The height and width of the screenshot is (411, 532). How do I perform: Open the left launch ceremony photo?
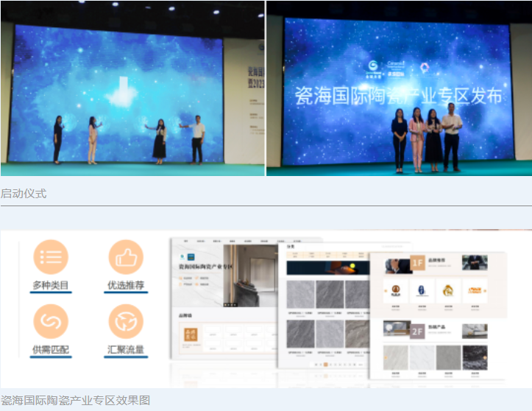pyautogui.click(x=132, y=88)
